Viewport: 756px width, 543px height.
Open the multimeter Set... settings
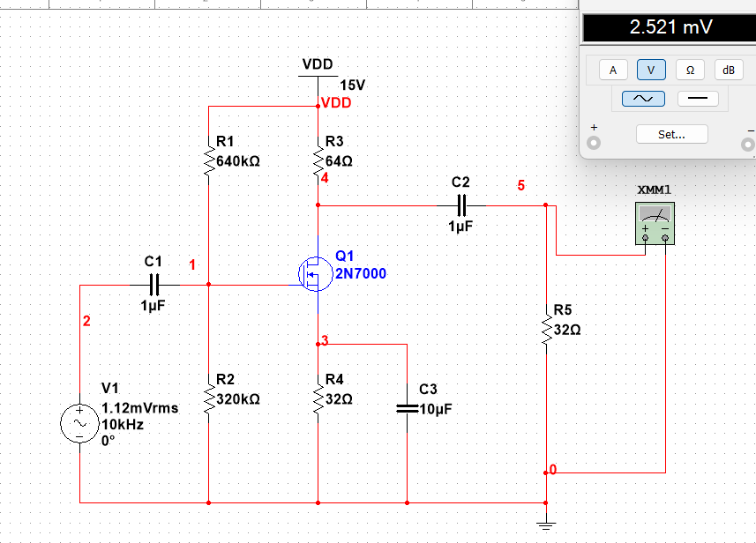pos(671,134)
